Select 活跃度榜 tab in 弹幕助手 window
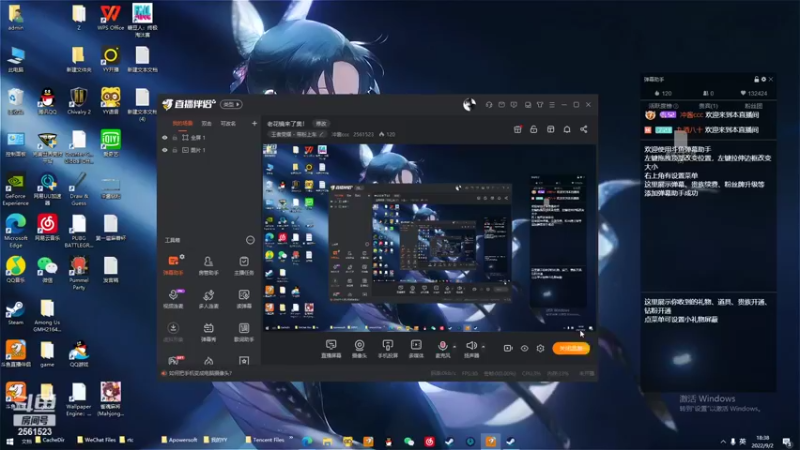 tap(663, 106)
